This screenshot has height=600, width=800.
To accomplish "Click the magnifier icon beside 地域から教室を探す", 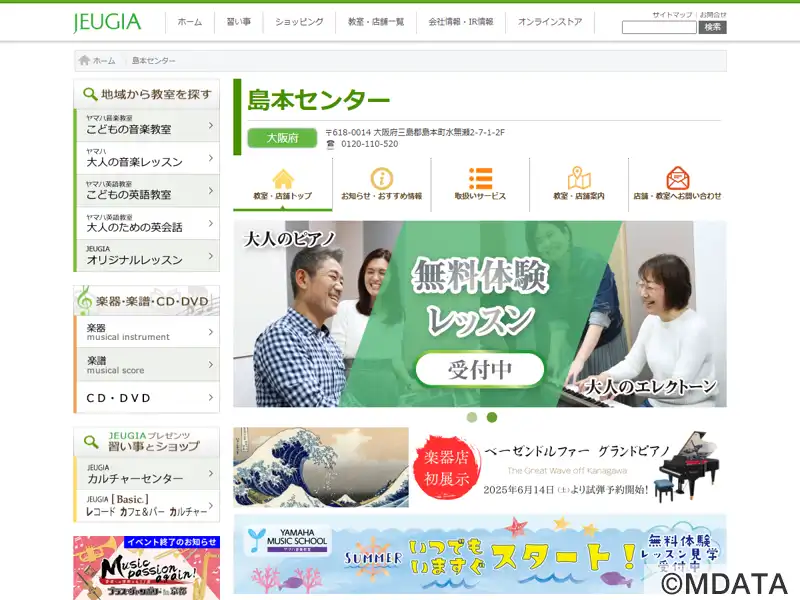I will pos(90,94).
